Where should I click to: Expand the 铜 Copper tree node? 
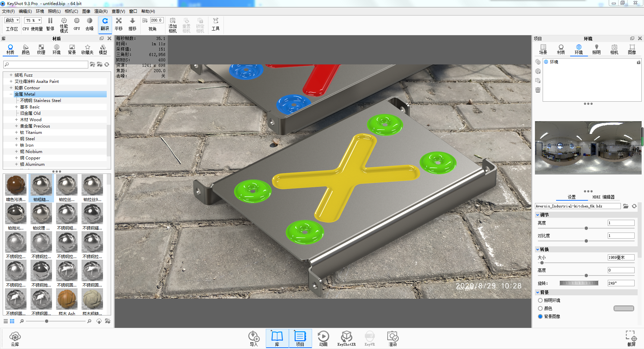tap(16, 158)
